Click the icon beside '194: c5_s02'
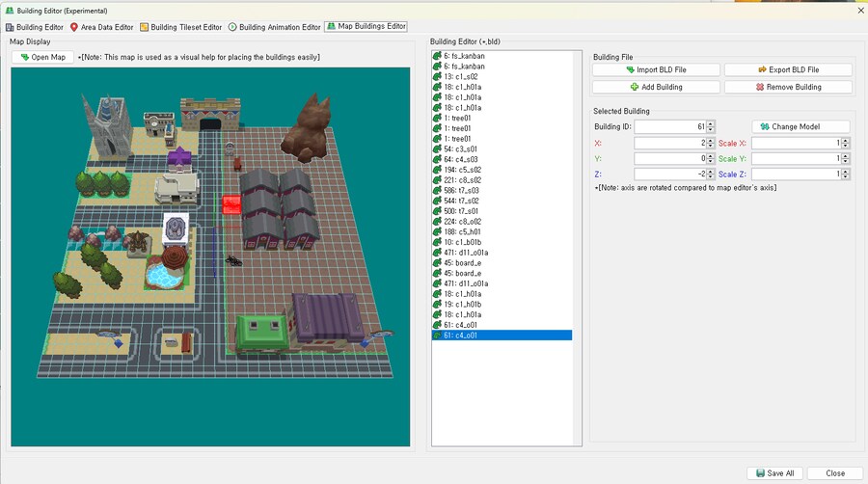 point(437,170)
